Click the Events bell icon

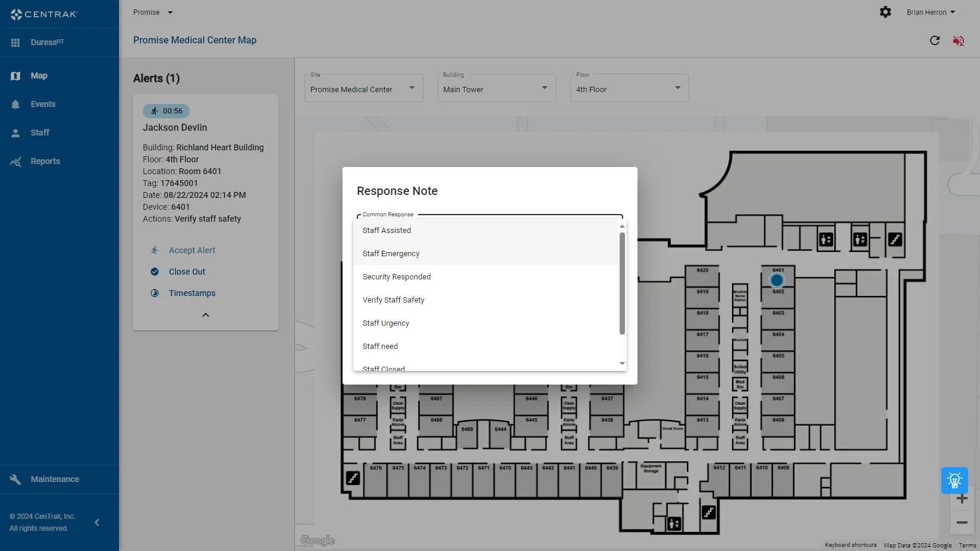pyautogui.click(x=15, y=104)
